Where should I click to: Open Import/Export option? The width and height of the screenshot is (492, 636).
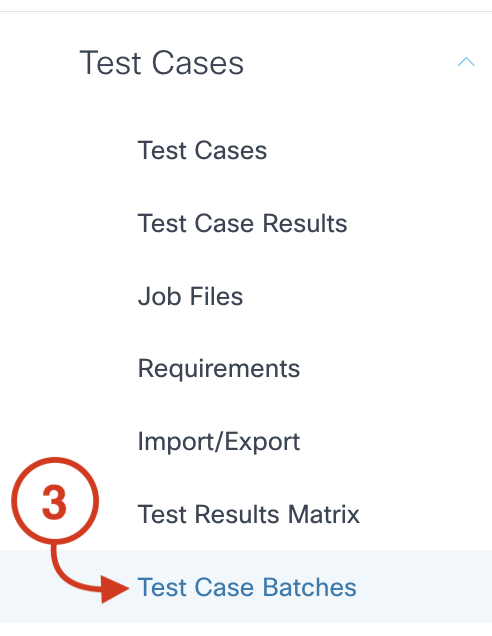pos(219,442)
